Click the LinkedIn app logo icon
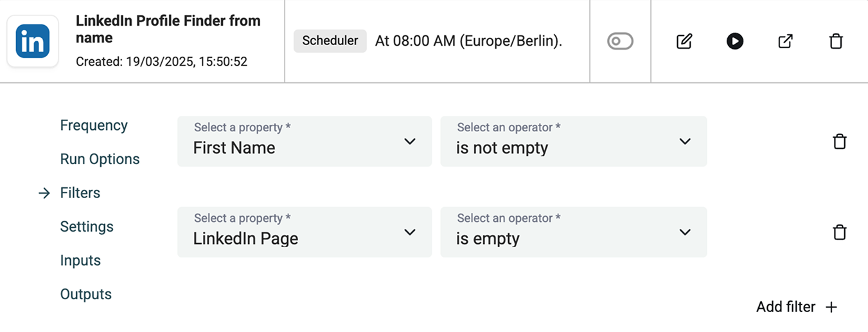 33,41
